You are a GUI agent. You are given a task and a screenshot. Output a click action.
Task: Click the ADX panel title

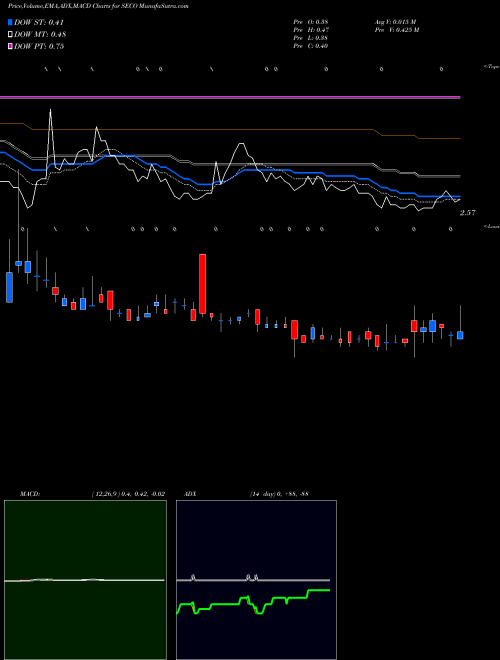point(191,494)
